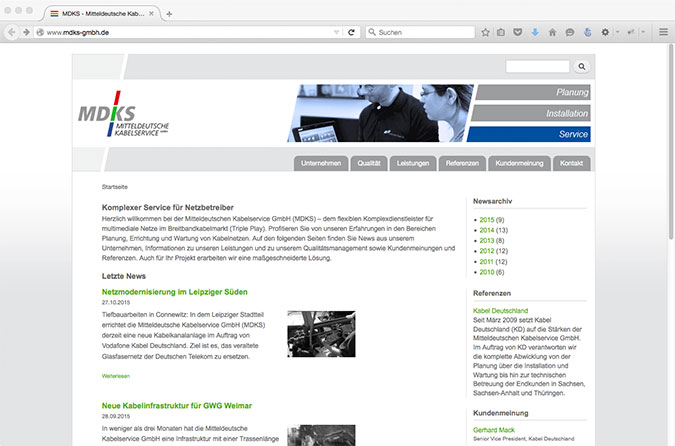Open the 2011 news archive
Viewport: 675px width, 446px height.
487,262
